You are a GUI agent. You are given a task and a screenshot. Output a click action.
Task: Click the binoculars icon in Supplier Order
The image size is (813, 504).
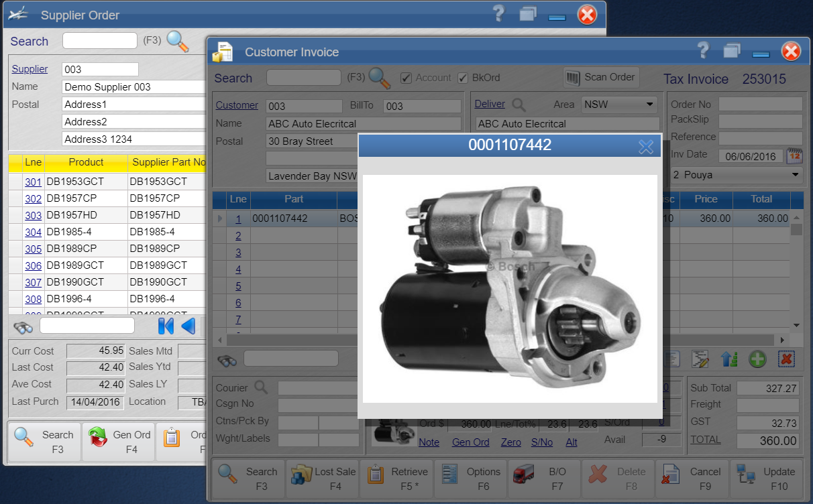pos(23,326)
